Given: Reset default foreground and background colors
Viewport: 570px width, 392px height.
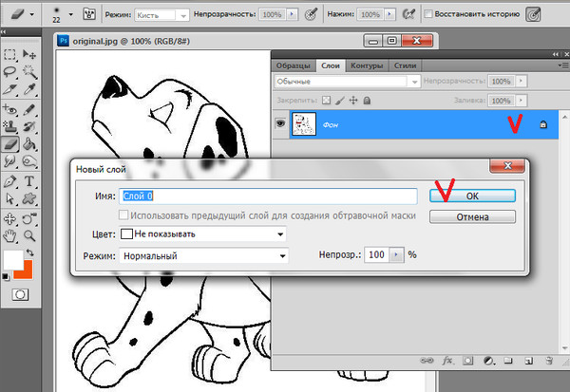Looking at the screenshot, I should (6, 277).
